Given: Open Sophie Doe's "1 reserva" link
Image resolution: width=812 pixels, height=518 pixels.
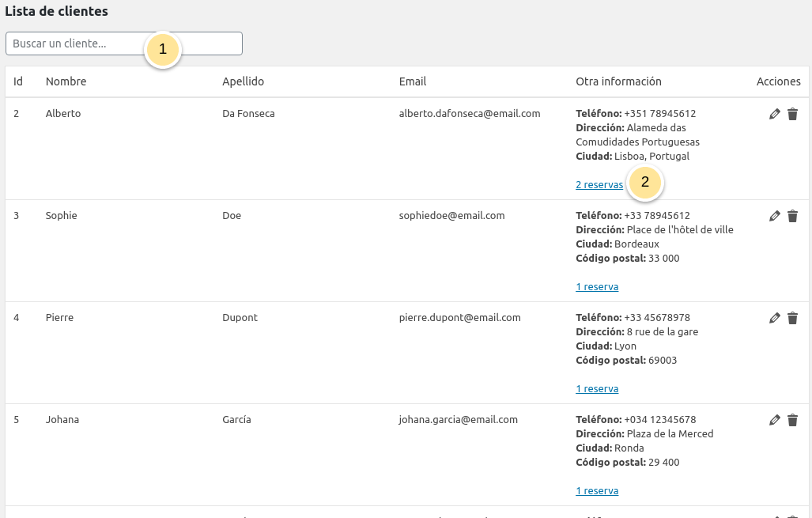Looking at the screenshot, I should click(x=596, y=287).
